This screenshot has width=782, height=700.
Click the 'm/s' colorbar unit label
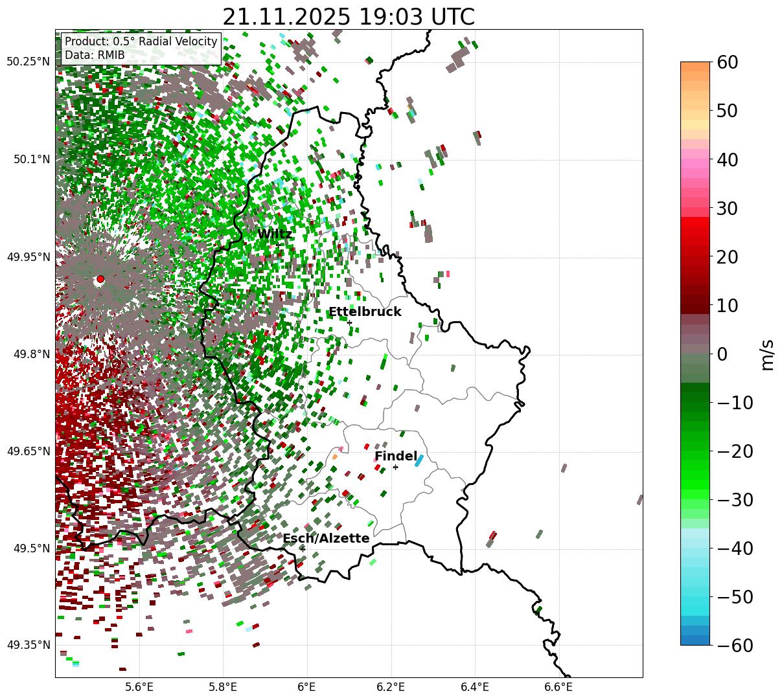click(768, 354)
